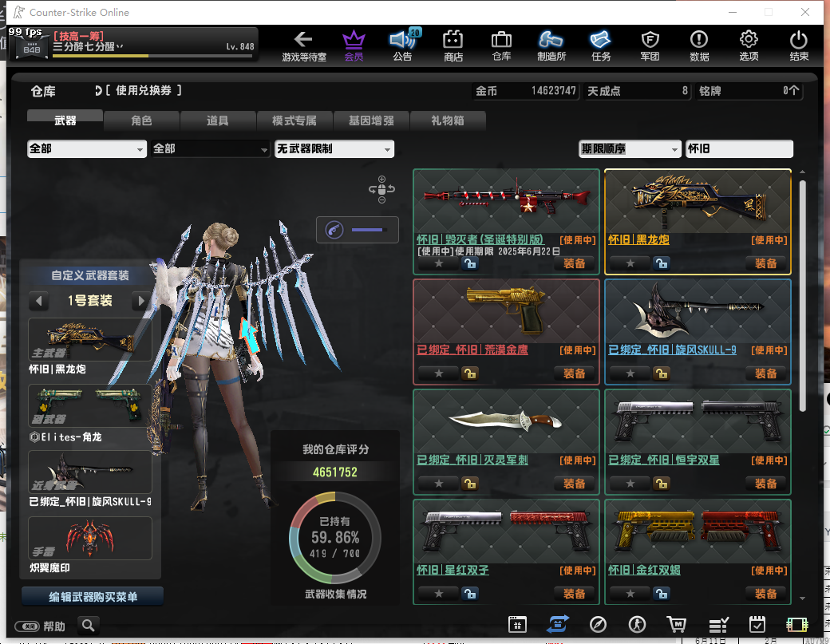Screen dimensions: 830x644
Task: Click the weapon list scroll-down arrow
Action: [803, 598]
